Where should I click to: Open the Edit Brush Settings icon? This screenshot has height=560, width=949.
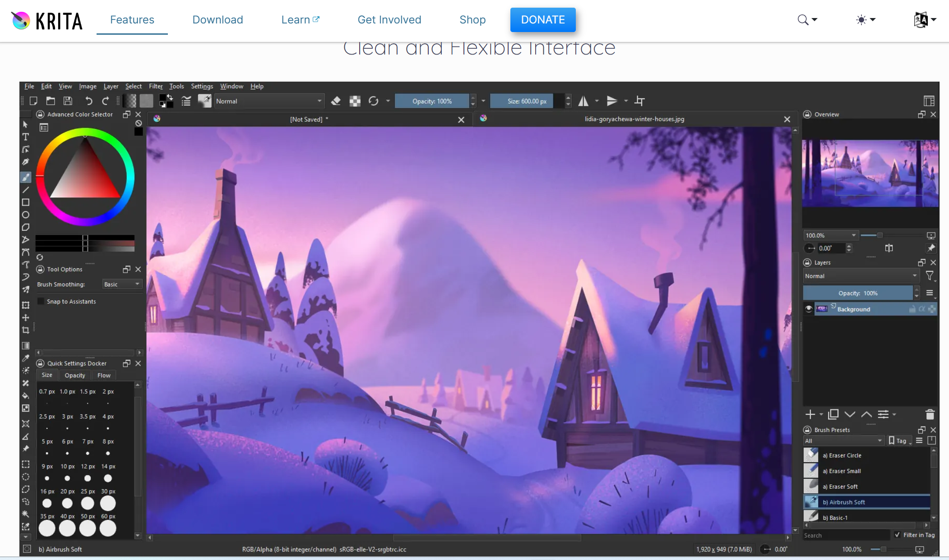click(x=186, y=101)
